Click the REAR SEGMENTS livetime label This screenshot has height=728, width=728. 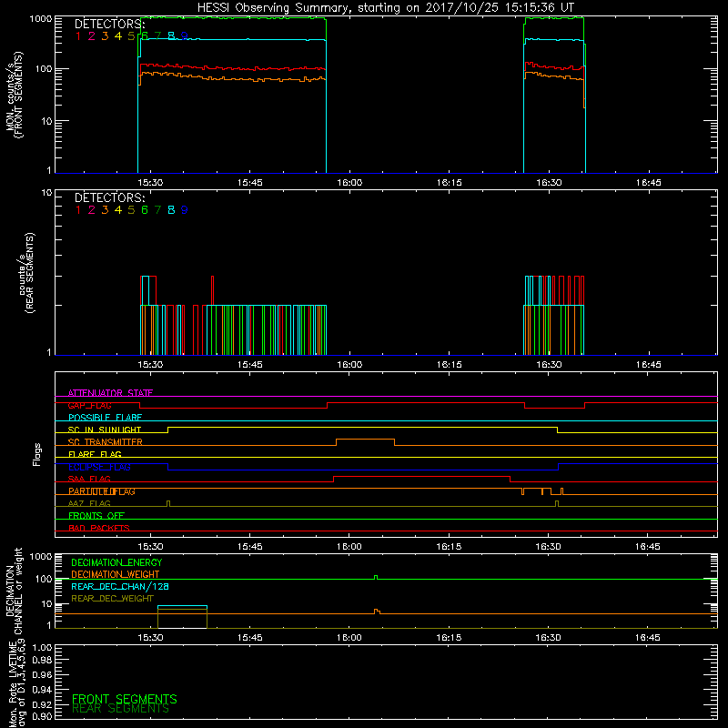121,709
